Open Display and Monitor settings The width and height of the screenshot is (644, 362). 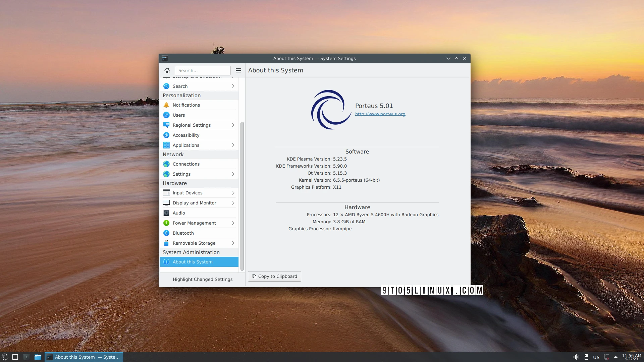click(195, 203)
